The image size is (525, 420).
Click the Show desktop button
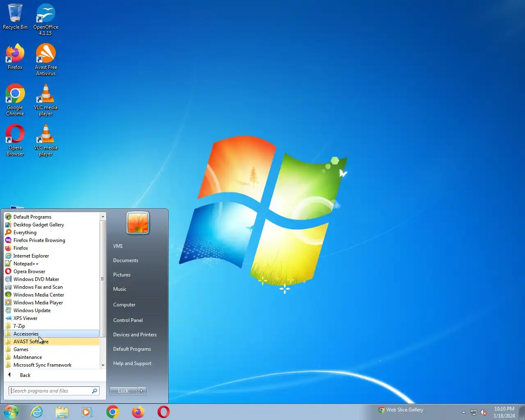(522, 412)
